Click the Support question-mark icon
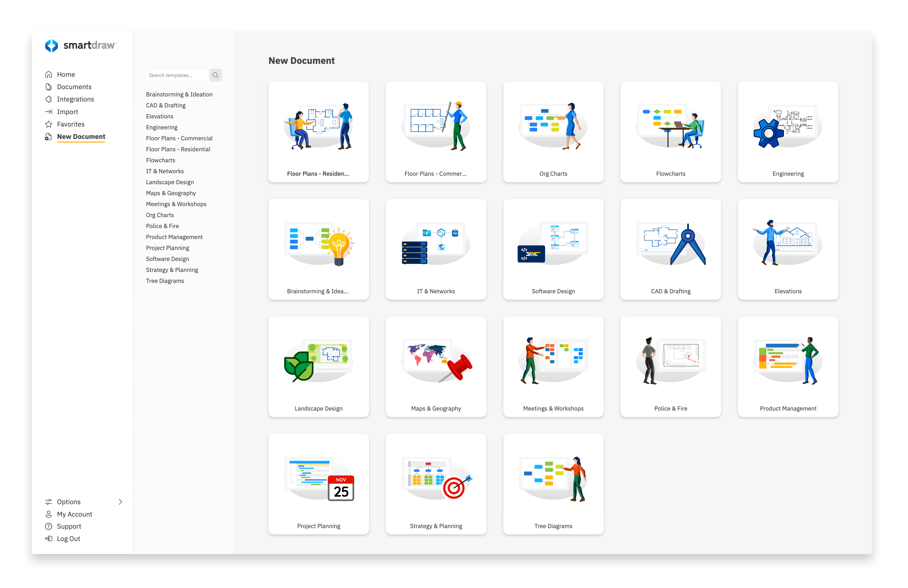The height and width of the screenshot is (588, 908). (48, 526)
